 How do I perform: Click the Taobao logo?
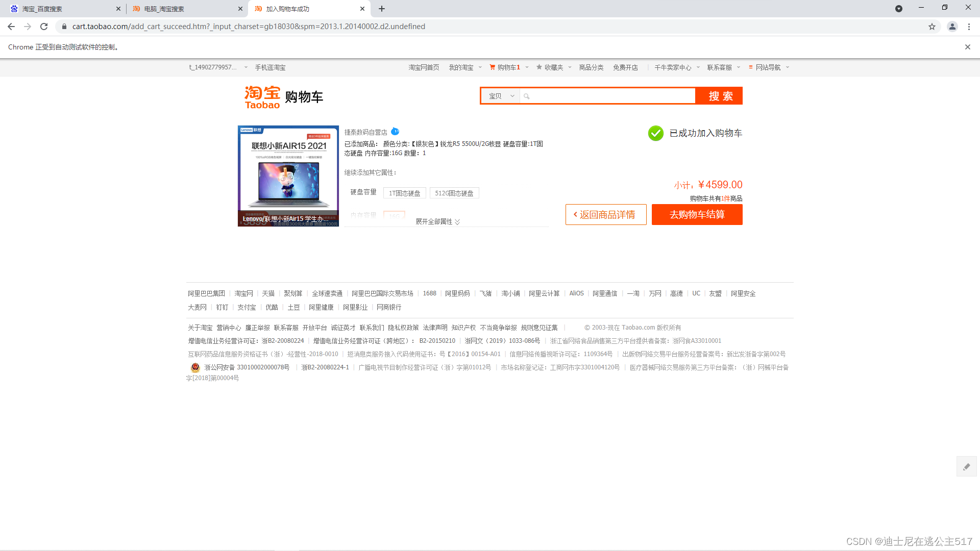[262, 97]
